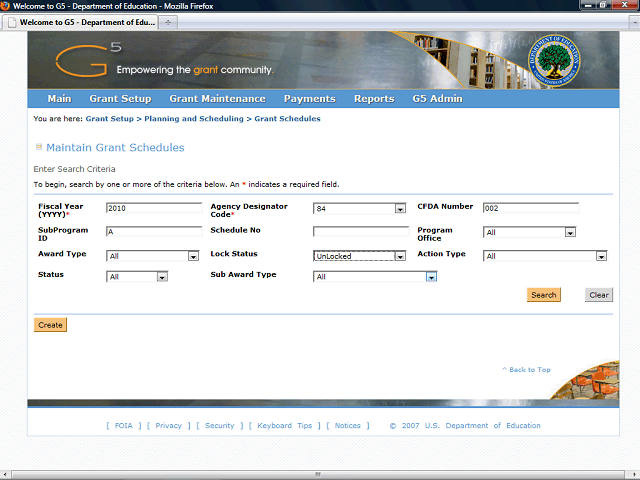Click the Back to Top link
The image size is (640, 480).
[527, 369]
